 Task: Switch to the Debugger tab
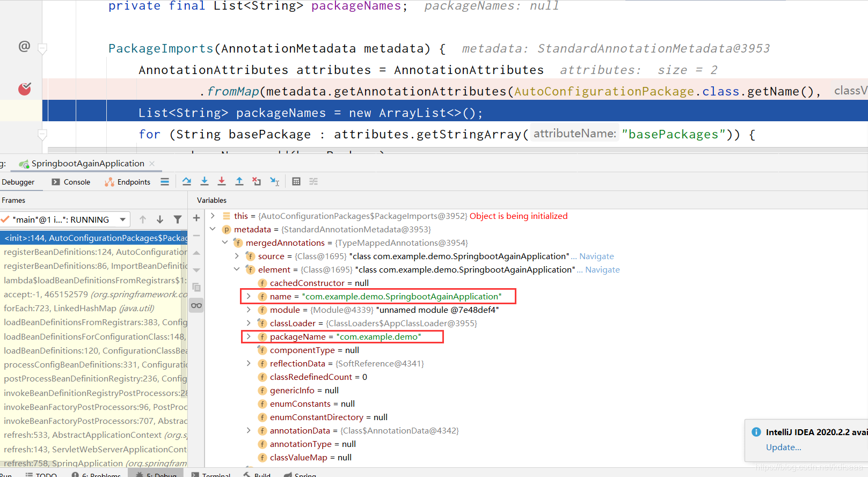[x=18, y=182]
